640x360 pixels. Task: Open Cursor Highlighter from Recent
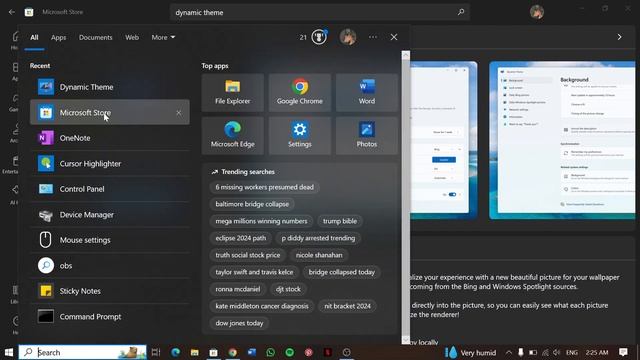coord(109,163)
